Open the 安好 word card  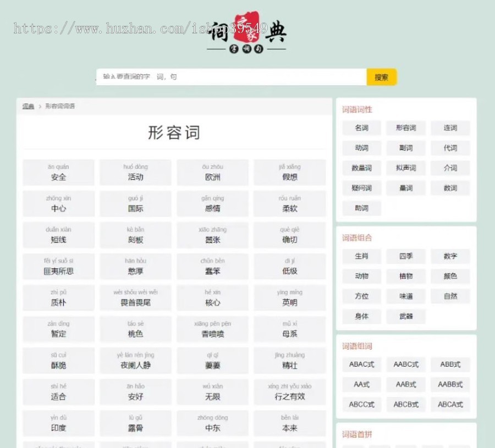click(135, 392)
